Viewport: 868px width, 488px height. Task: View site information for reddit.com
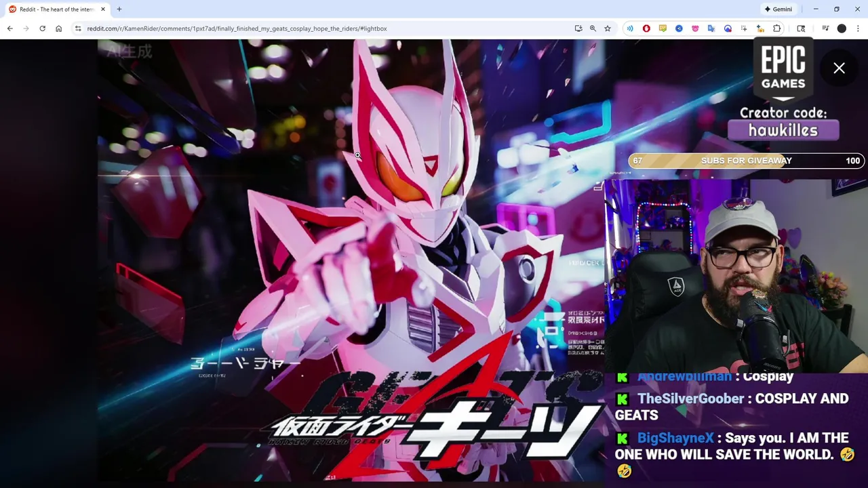78,28
